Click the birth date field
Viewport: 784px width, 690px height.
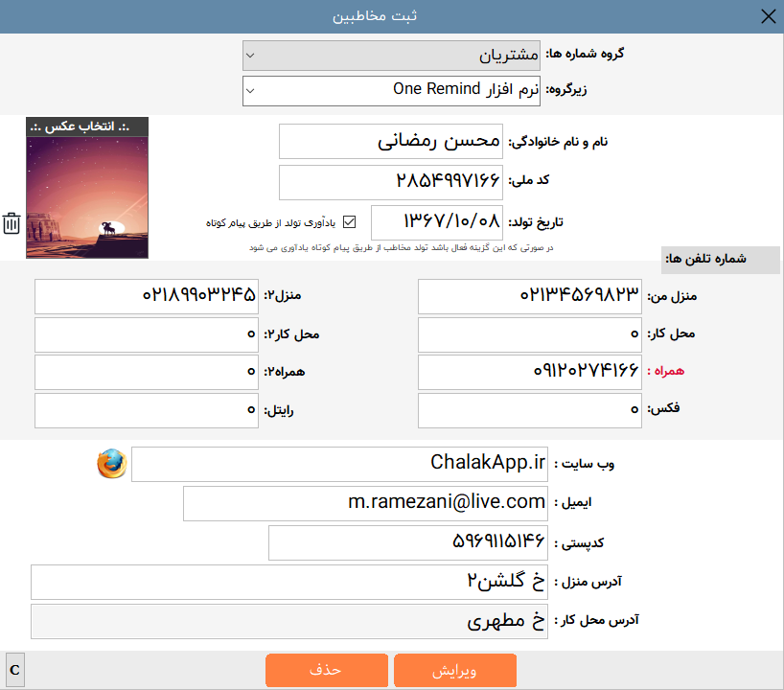pos(437,222)
